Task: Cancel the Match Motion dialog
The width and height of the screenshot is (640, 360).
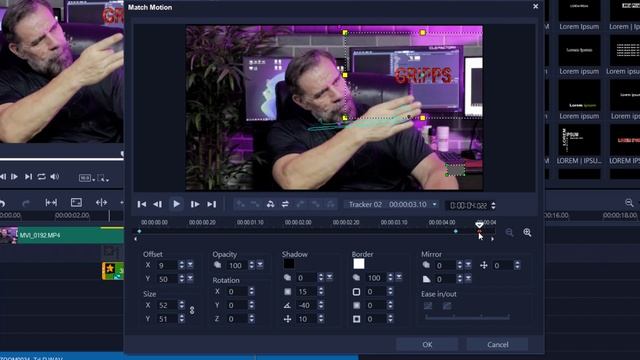Action: point(498,344)
